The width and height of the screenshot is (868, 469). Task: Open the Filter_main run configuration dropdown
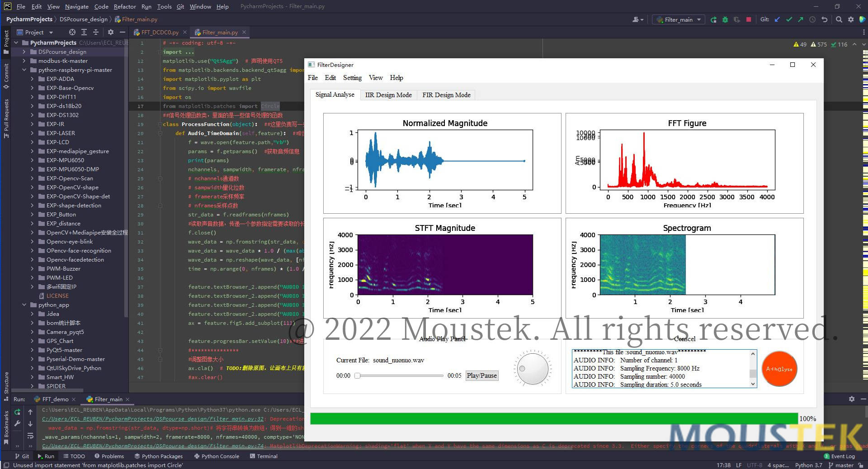coord(679,19)
